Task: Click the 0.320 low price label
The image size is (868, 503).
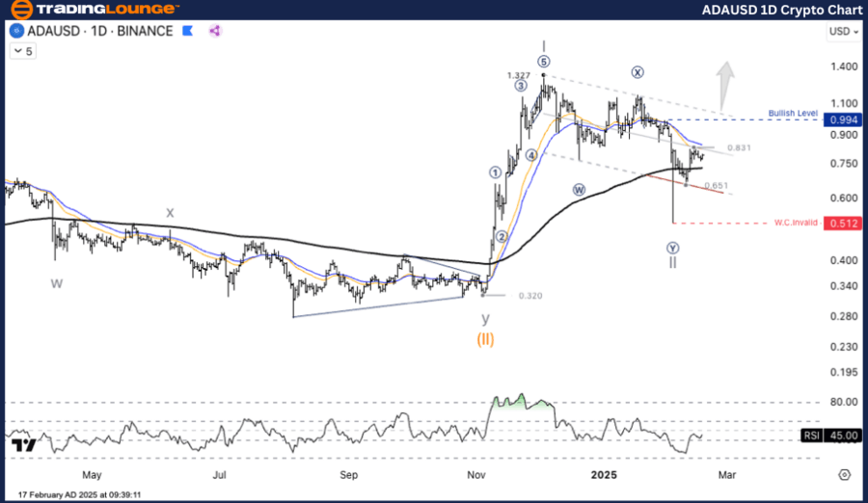Action: (x=530, y=296)
